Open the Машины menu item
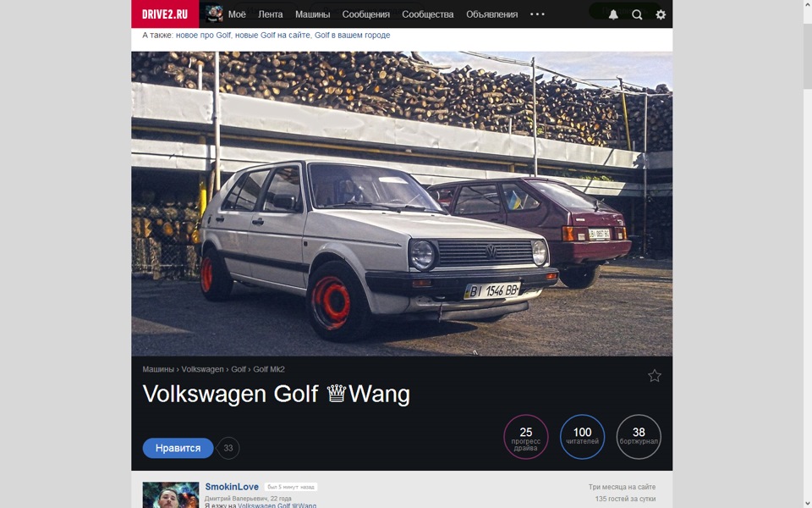Image resolution: width=812 pixels, height=508 pixels. point(312,14)
